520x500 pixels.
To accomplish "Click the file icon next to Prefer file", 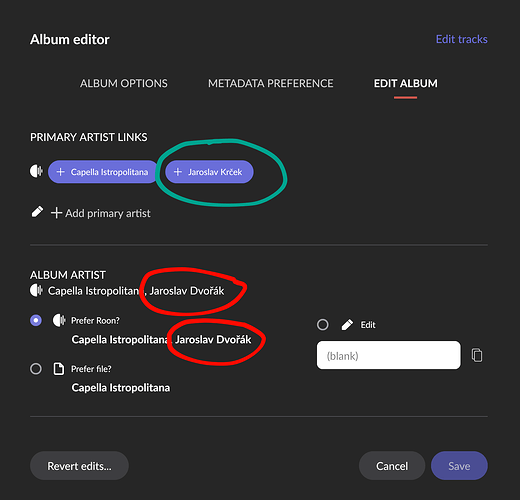I will click(x=59, y=369).
